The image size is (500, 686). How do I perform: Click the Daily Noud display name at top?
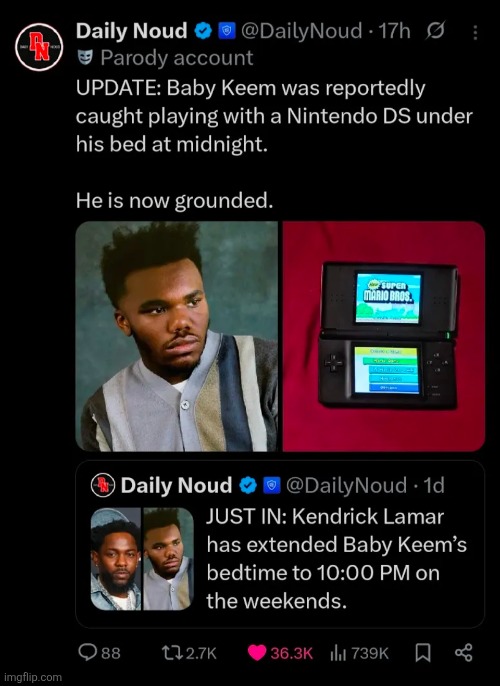pos(132,31)
